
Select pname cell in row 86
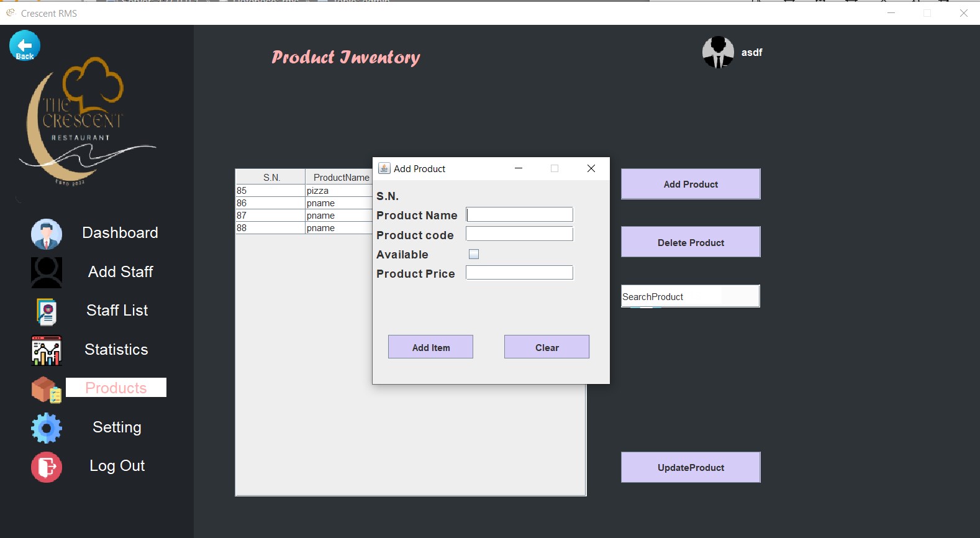(x=339, y=203)
